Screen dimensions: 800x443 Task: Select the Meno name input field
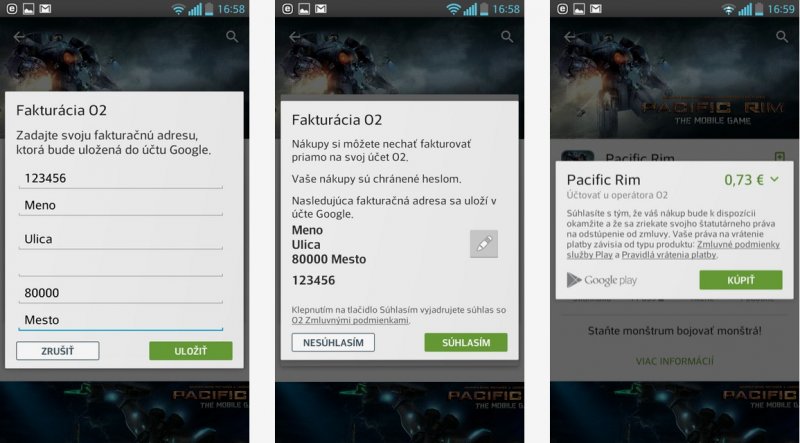(121, 206)
